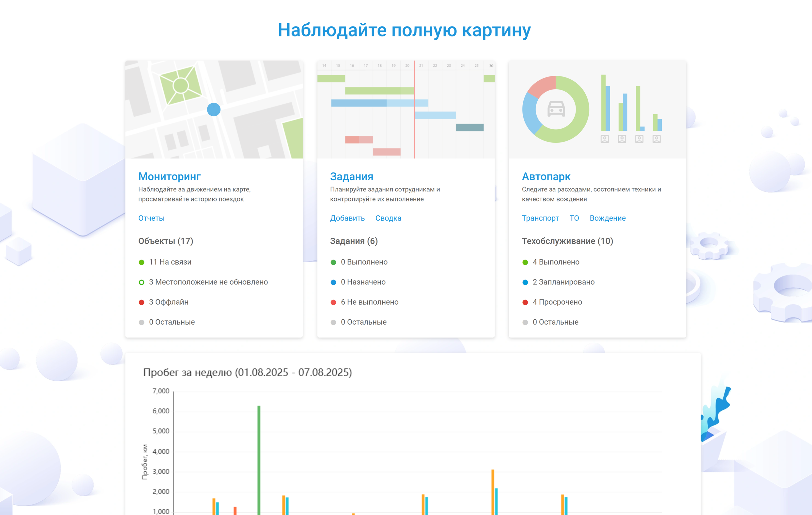
Task: Select the '0 Выполнено' tasks row
Action: 359,262
